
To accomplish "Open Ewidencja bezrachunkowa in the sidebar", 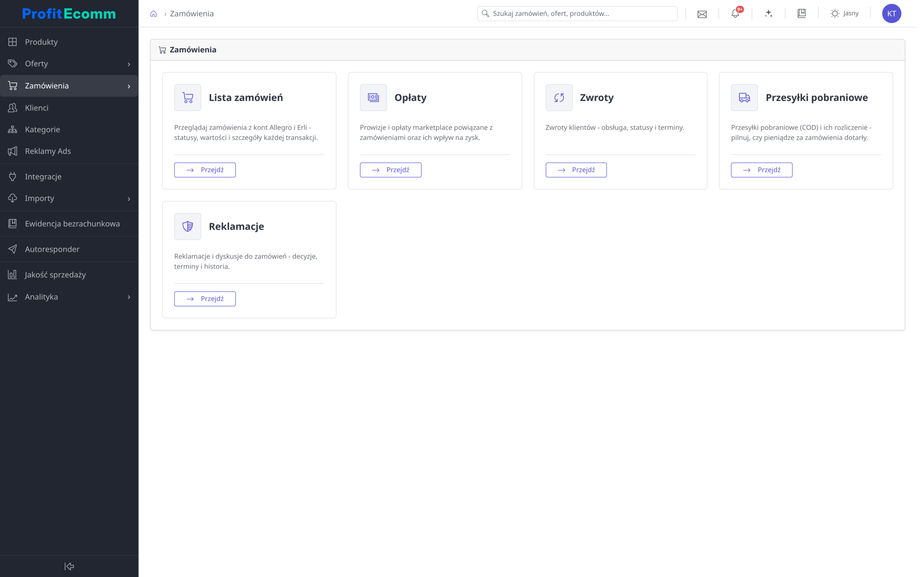I will pyautogui.click(x=69, y=224).
